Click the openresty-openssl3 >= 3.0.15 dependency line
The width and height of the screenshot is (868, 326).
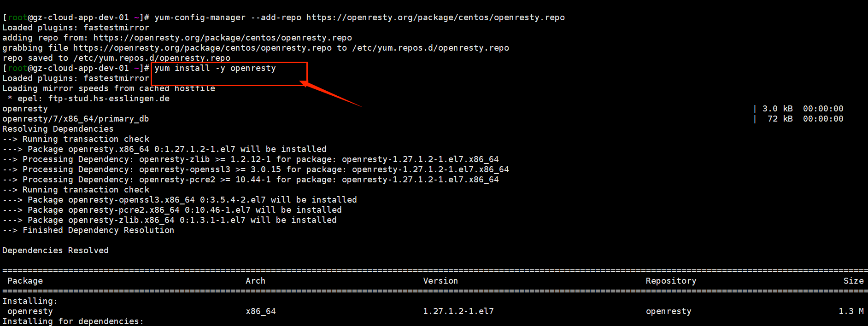256,169
